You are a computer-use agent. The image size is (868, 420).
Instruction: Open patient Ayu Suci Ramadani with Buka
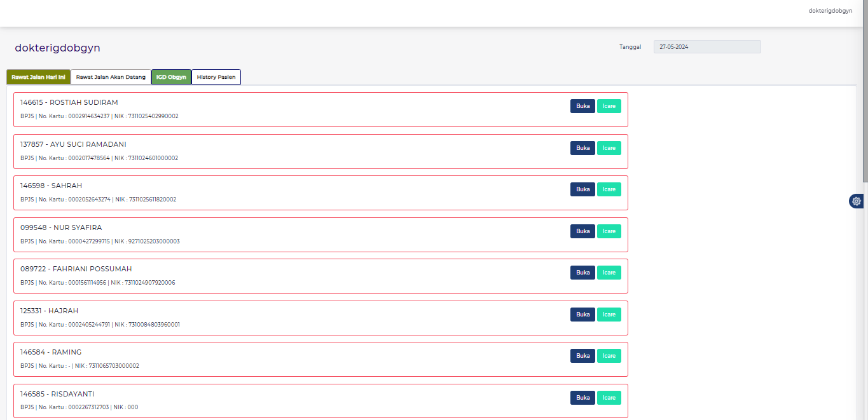582,148
